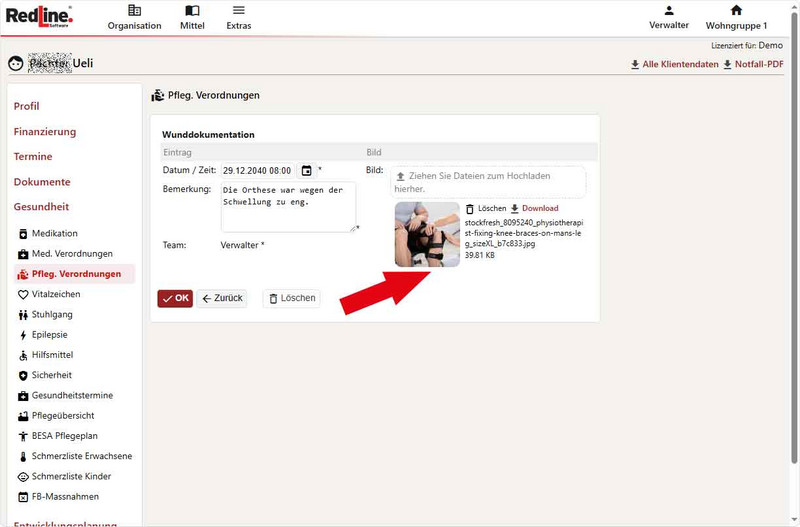Open the Organisation menu
Screen dimensions: 800x527
coord(134,17)
